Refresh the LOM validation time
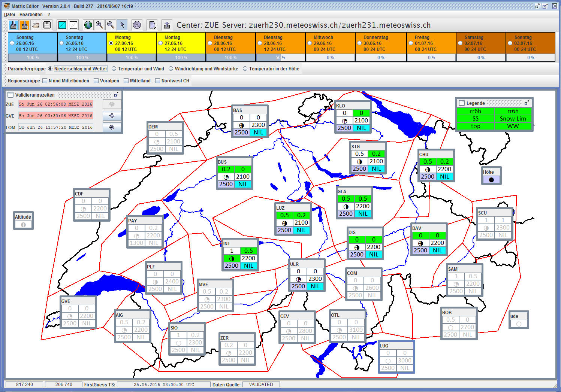 112,127
